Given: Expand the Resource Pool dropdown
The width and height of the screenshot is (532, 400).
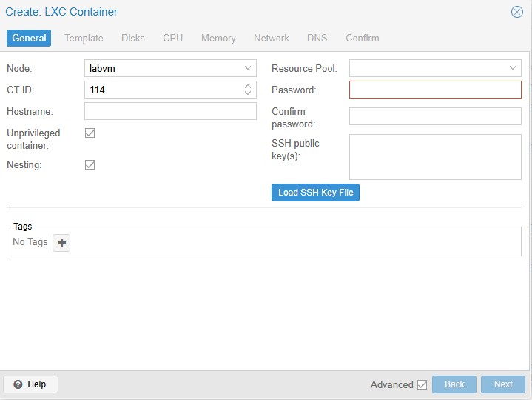Looking at the screenshot, I should click(x=513, y=68).
